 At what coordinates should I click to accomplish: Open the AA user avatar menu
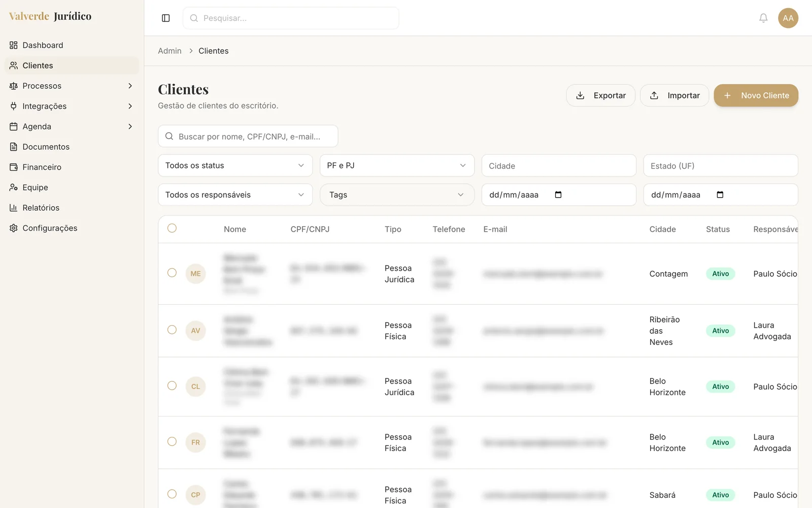pyautogui.click(x=788, y=18)
